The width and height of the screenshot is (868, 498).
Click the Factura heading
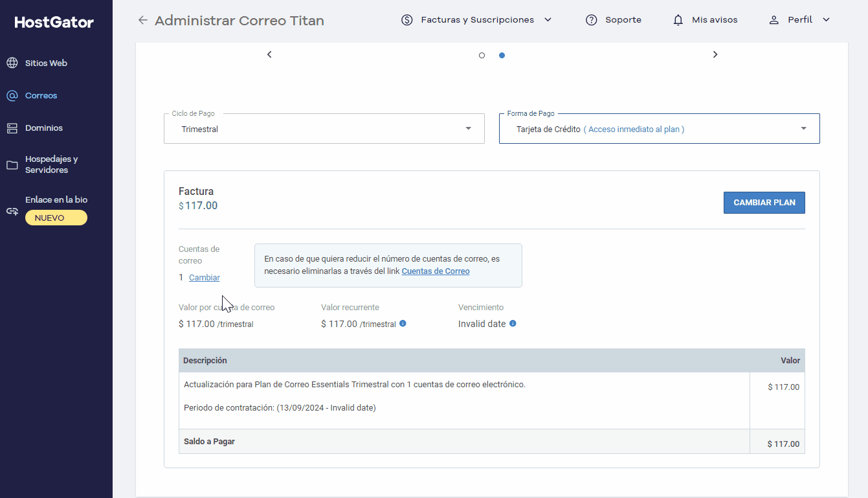pyautogui.click(x=196, y=191)
